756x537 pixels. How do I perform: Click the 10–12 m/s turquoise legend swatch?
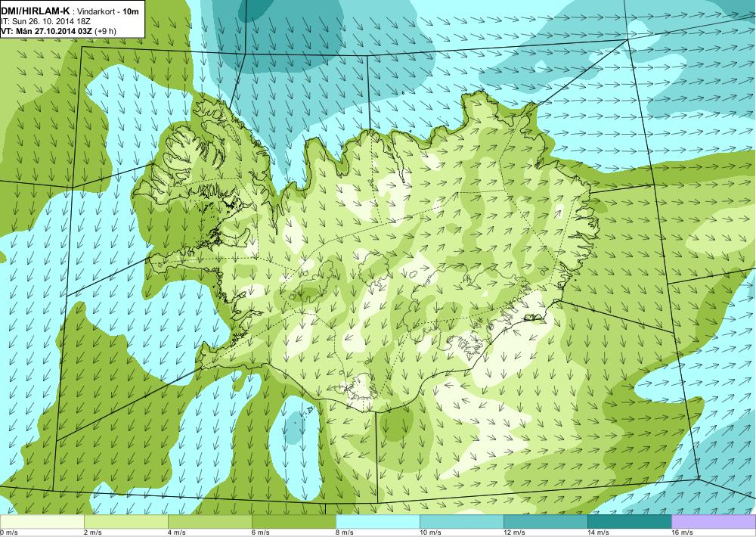[x=461, y=522]
